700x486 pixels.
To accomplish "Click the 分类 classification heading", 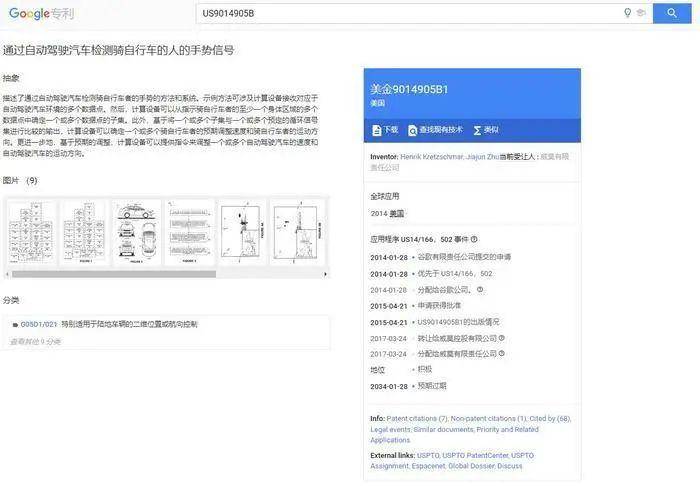I will [x=11, y=300].
